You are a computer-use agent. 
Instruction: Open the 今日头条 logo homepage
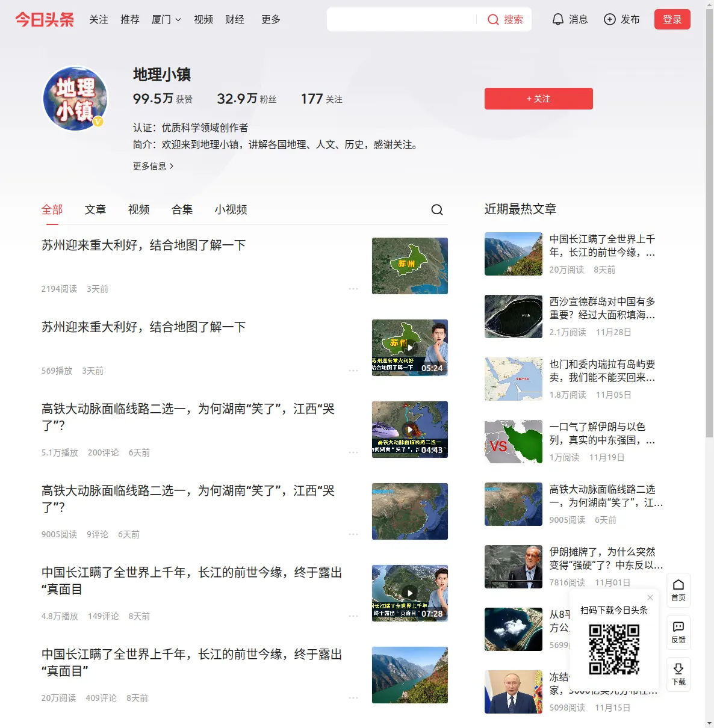click(x=45, y=19)
